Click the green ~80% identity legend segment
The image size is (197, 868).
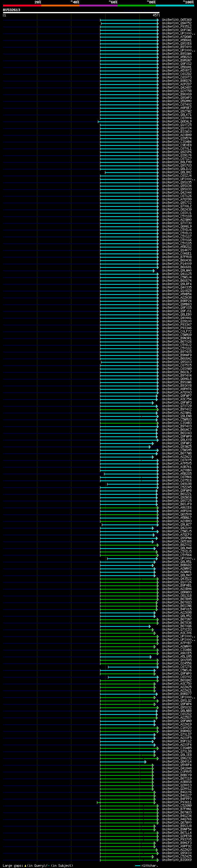pos(137,6)
